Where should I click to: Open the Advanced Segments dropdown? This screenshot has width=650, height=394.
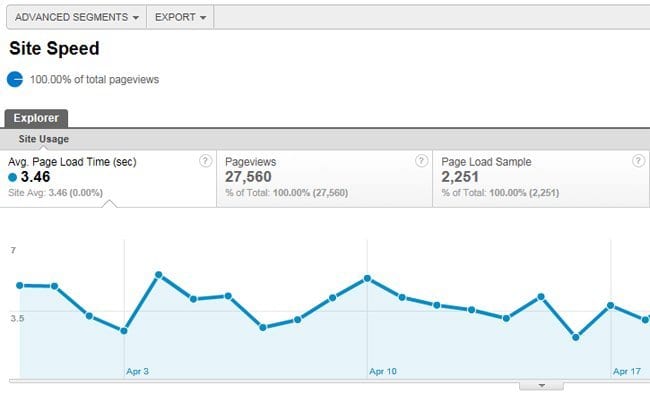(77, 17)
